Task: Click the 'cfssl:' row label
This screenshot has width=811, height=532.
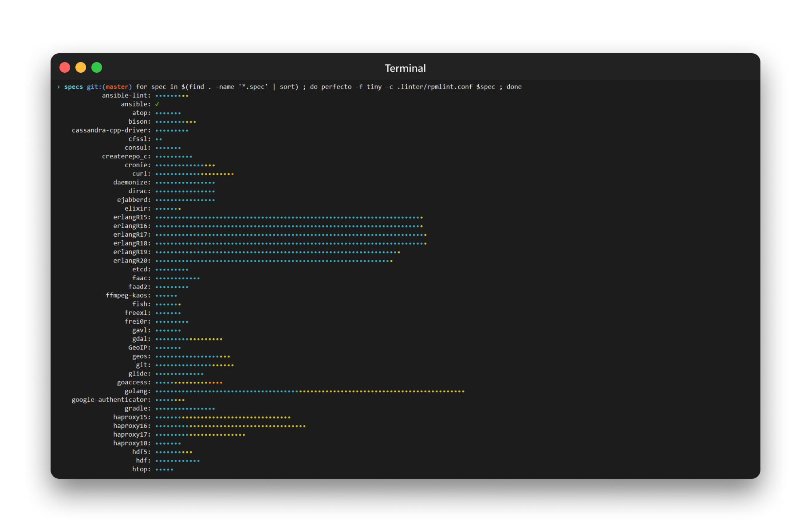Action: point(140,139)
